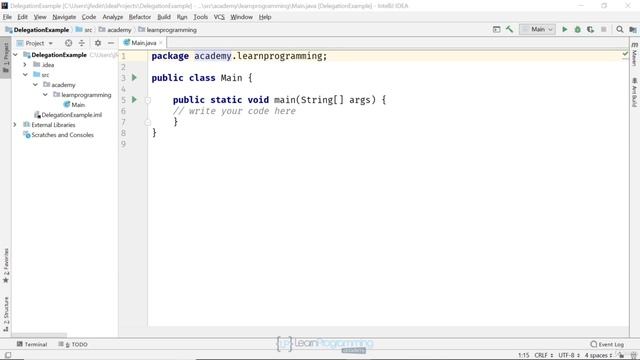Viewport: 640px width, 360px height.
Task: Open the Code menu
Action: pyautogui.click(x=89, y=17)
